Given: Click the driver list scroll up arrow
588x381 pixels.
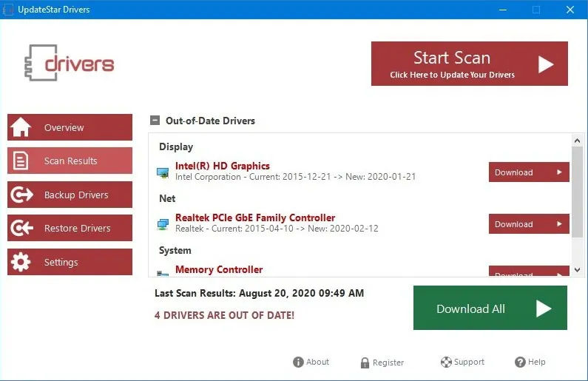Looking at the screenshot, I should tap(577, 141).
